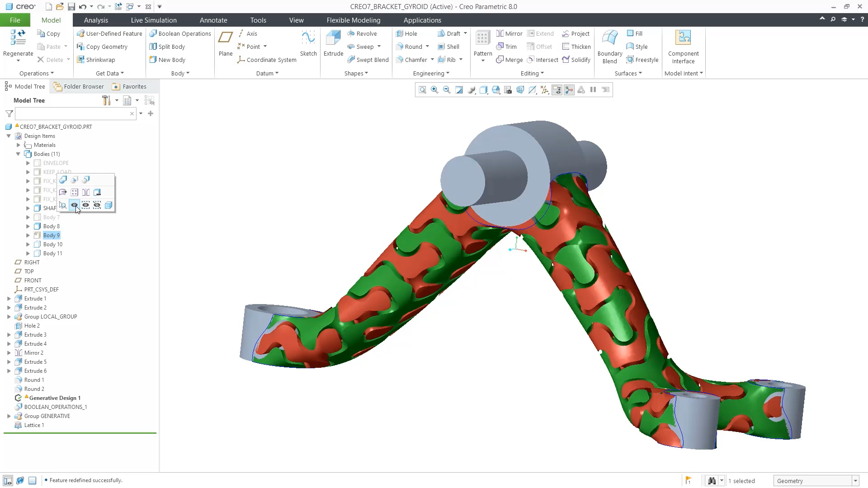Go to the Flexible Modeling tab

(x=354, y=20)
